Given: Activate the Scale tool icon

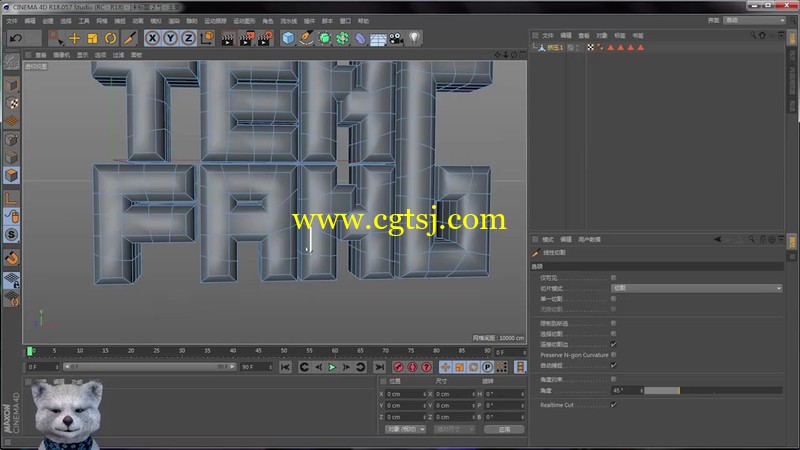Looking at the screenshot, I should point(92,38).
